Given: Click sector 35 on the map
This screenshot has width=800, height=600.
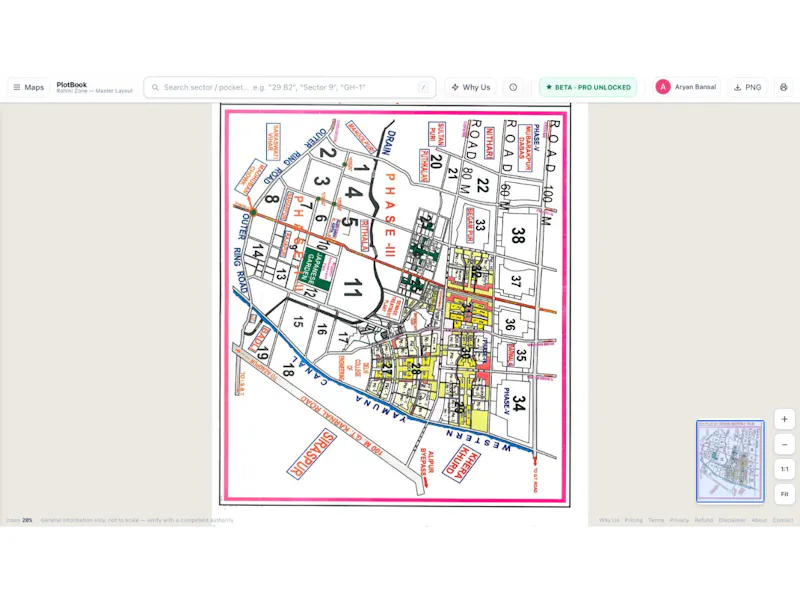Looking at the screenshot, I should (x=520, y=356).
